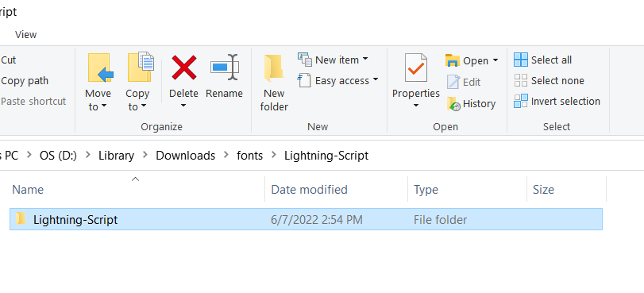This screenshot has width=644, height=293.
Task: Open the Delete options dropdown arrow
Action: [183, 106]
